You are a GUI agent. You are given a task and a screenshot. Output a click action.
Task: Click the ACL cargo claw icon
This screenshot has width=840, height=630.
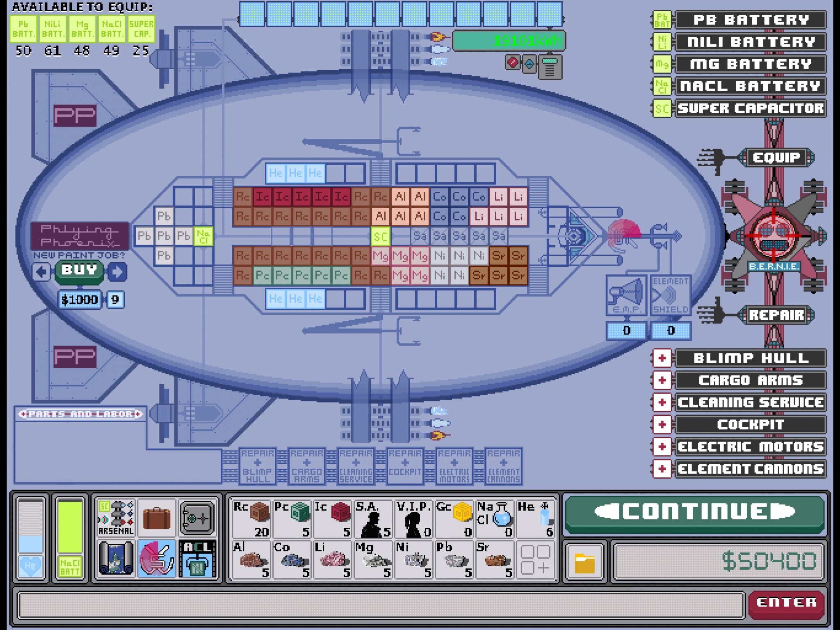pos(197,558)
